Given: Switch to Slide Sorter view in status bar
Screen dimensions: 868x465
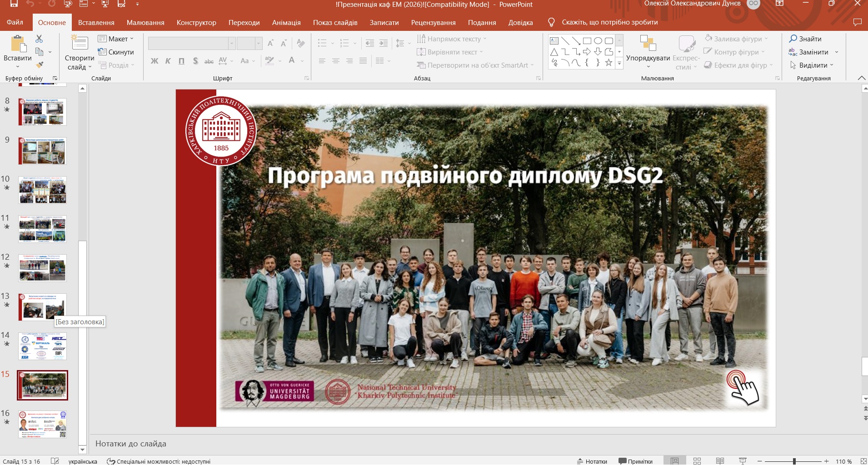Looking at the screenshot, I should tap(697, 461).
